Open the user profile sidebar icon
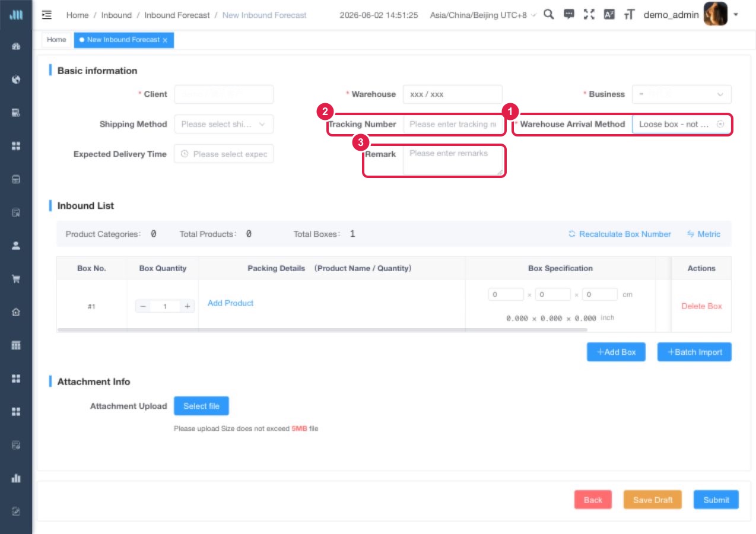The width and height of the screenshot is (756, 534). [x=17, y=246]
